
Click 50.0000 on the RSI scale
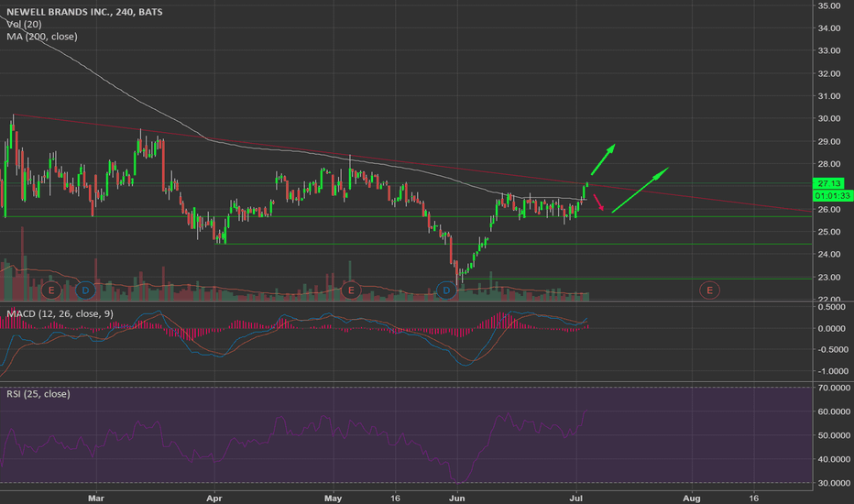tap(834, 436)
